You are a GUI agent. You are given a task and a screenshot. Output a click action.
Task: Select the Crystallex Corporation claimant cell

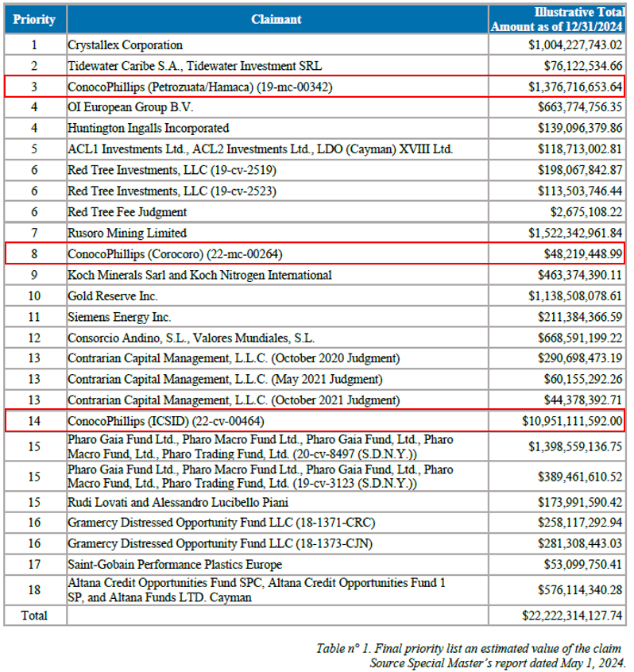pyautogui.click(x=277, y=45)
